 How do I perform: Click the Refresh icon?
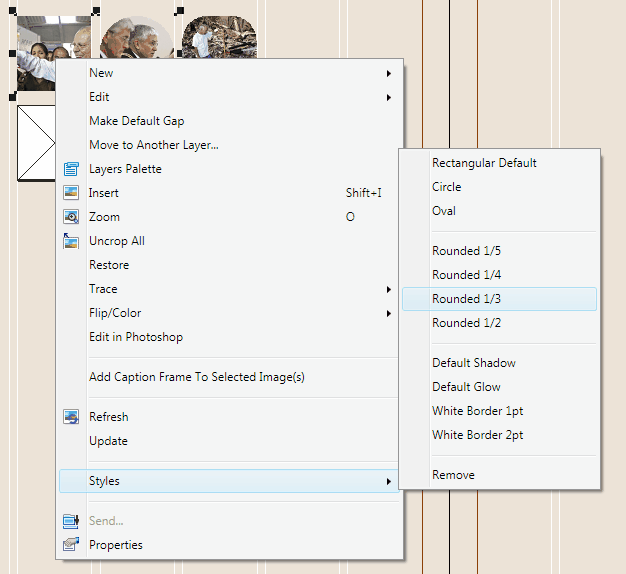point(71,417)
